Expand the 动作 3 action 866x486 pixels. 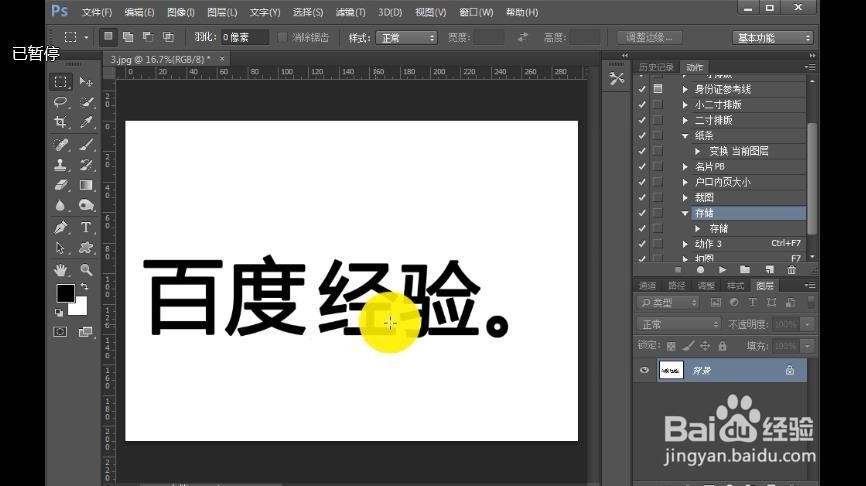pyautogui.click(x=685, y=244)
